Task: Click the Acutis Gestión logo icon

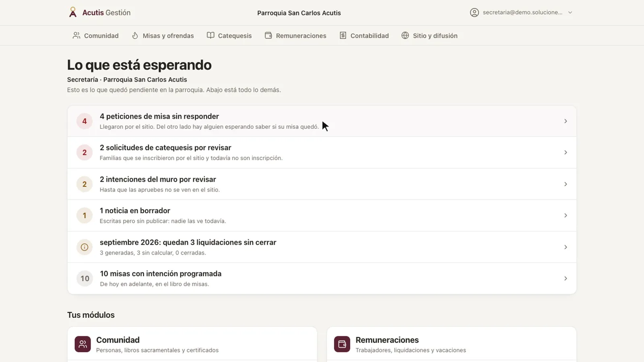Action: (72, 12)
